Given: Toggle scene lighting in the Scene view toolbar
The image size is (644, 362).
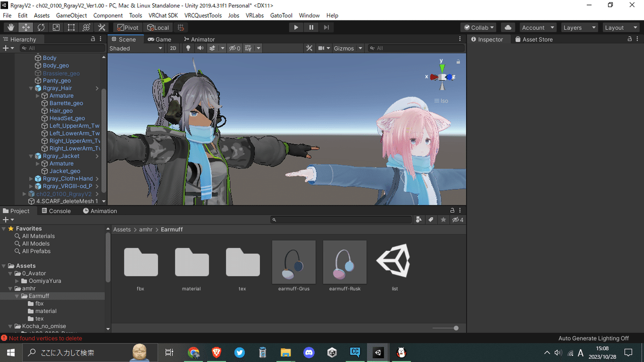Looking at the screenshot, I should (x=188, y=48).
